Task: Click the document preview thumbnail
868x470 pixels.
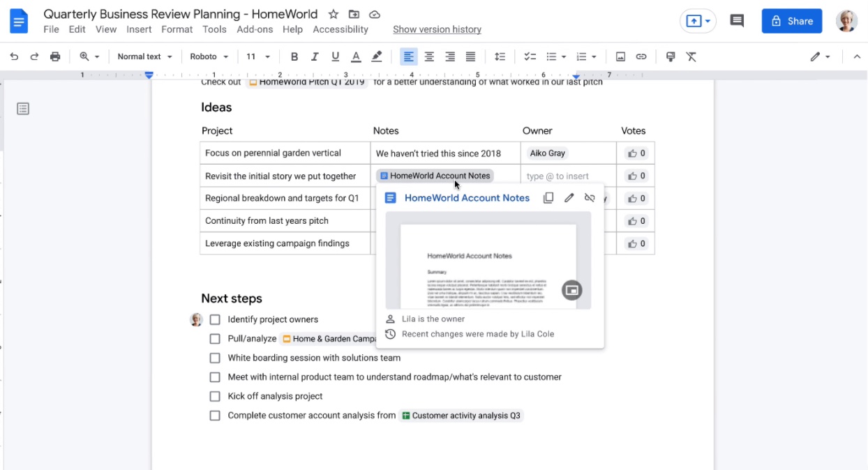Action: click(x=488, y=260)
